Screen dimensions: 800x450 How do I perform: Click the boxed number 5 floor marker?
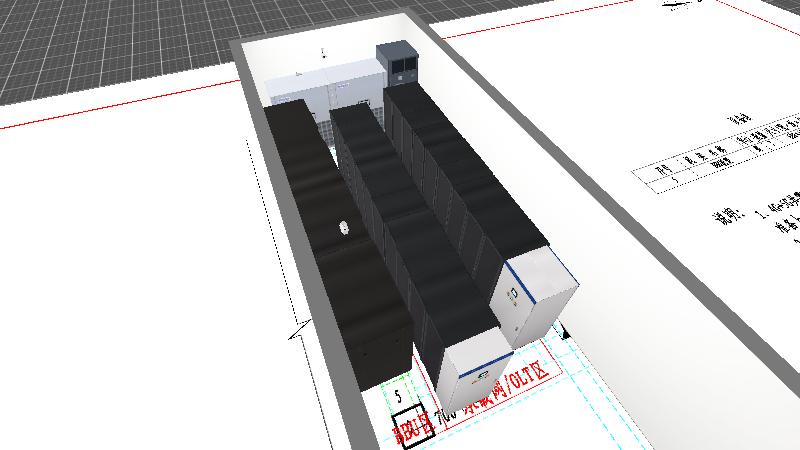(400, 397)
